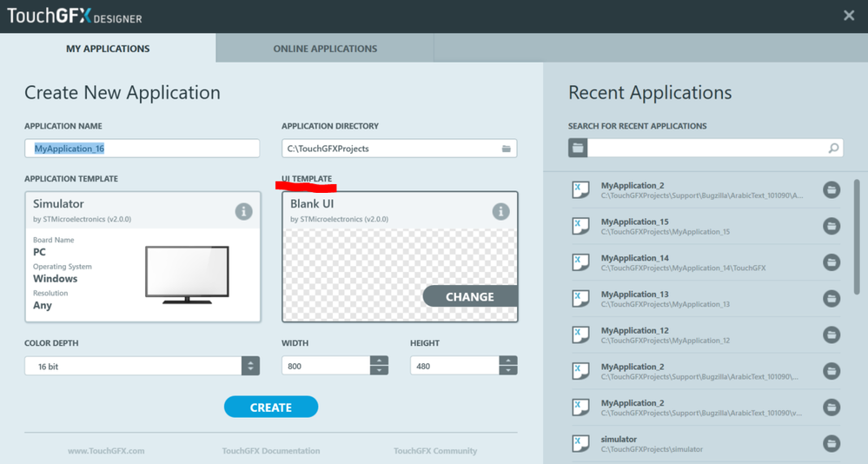868x464 pixels.
Task: Open recent project MyApplication_15
Action: coord(706,226)
